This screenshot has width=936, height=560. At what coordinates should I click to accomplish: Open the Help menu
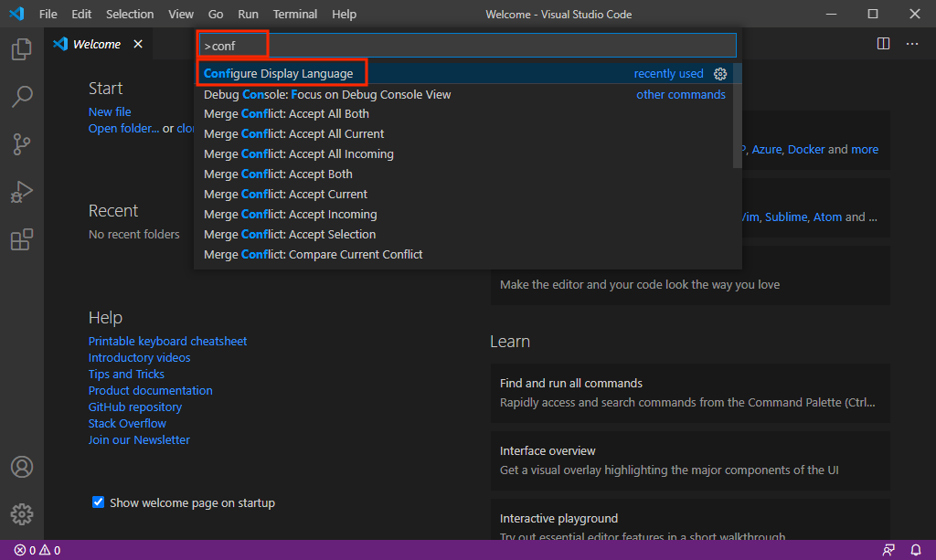click(x=344, y=14)
